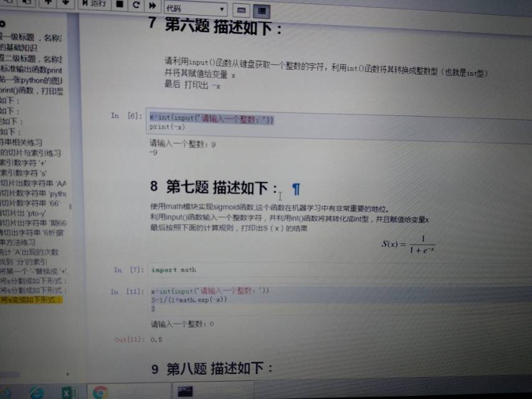This screenshot has height=399, width=532.
Task: Open Excel from the taskbar
Action: coord(70,393)
